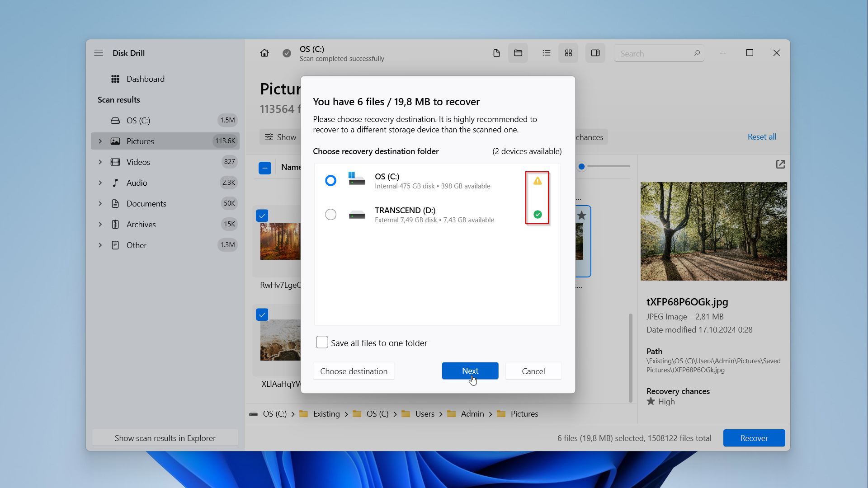Select TRANSCEND (D:) as recovery destination
The width and height of the screenshot is (868, 488).
pyautogui.click(x=330, y=214)
